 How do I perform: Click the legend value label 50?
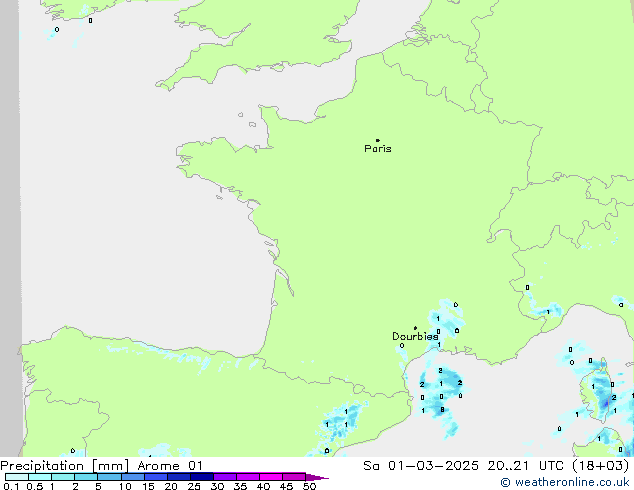[x=309, y=486]
